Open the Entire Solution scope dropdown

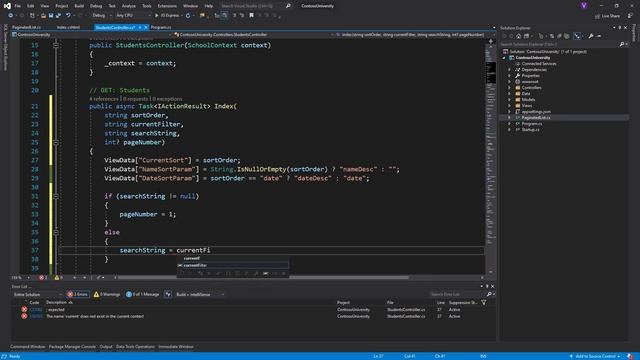click(38, 294)
